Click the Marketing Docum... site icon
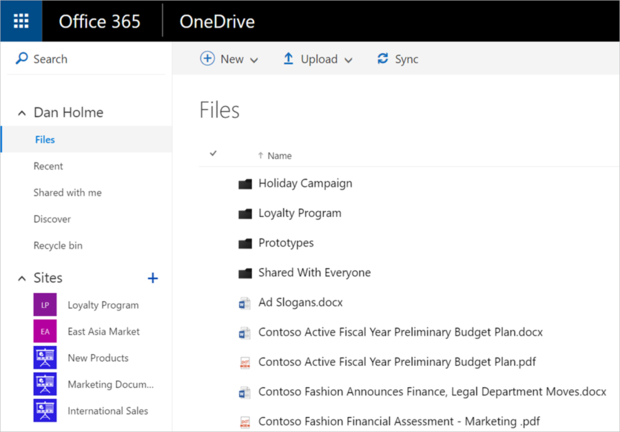Image resolution: width=620 pixels, height=432 pixels. point(45,384)
